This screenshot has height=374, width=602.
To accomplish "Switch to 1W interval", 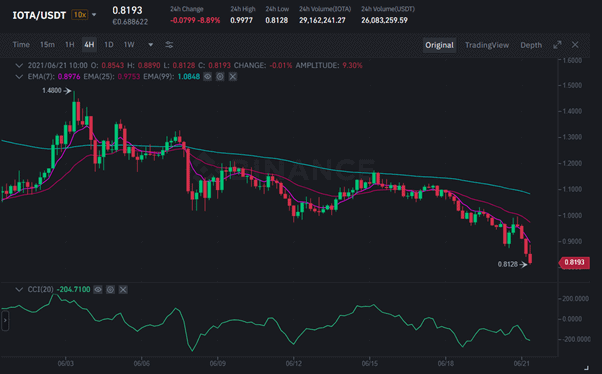I will [x=129, y=45].
